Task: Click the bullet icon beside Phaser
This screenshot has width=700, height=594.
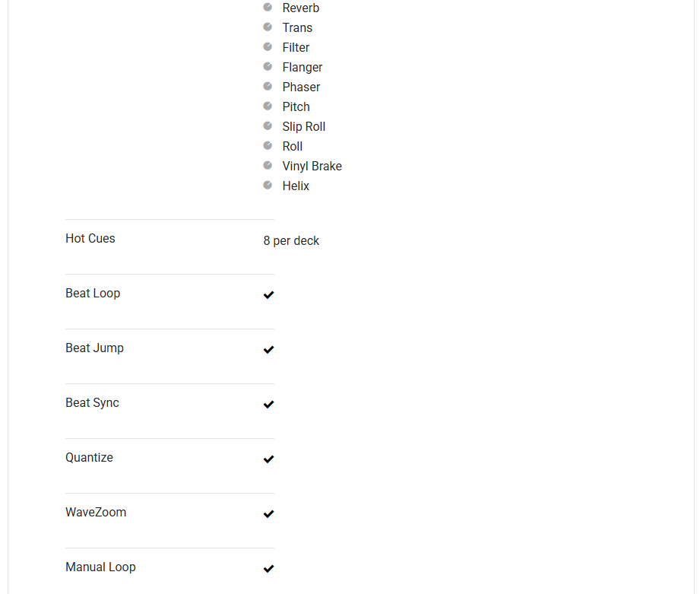Action: click(268, 86)
